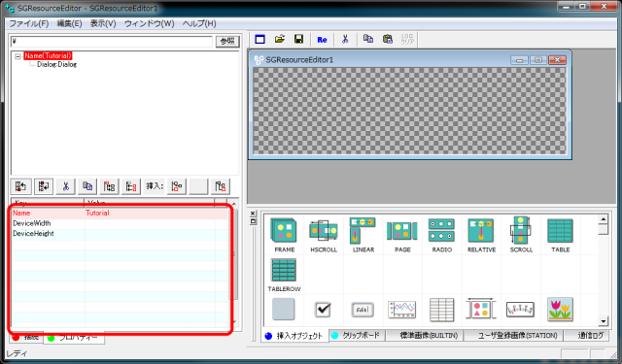
Task: Switch to the 通信ログ tab
Action: pos(587,336)
